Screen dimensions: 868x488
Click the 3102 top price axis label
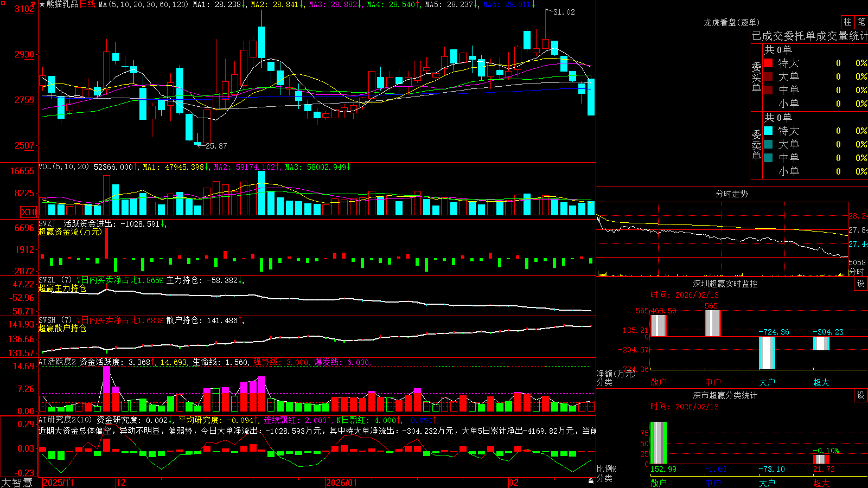[25, 9]
